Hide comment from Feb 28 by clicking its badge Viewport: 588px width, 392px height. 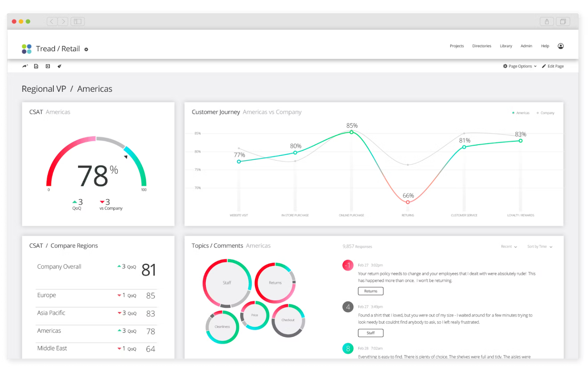[348, 348]
